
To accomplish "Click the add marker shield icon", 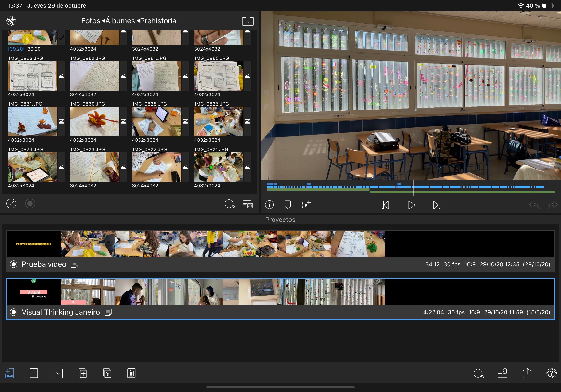I will (x=288, y=204).
